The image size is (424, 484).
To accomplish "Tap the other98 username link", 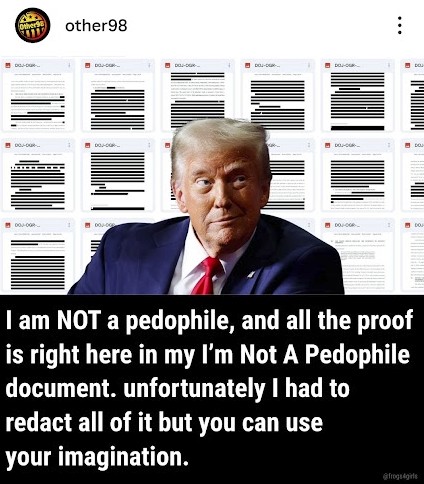I will pos(96,26).
